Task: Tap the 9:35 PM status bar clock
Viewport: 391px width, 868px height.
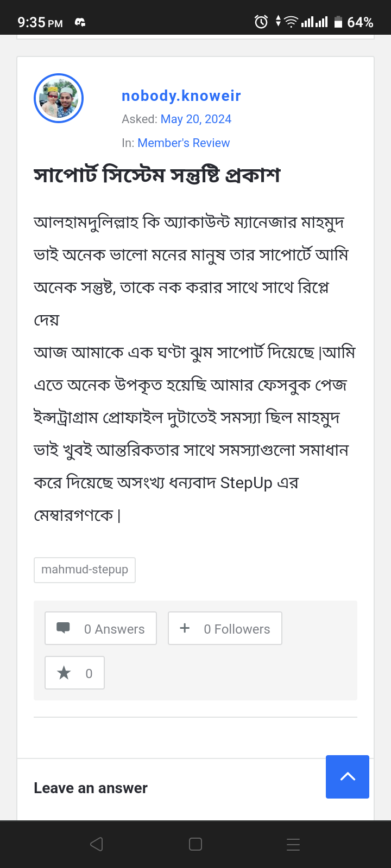Action: tap(40, 22)
